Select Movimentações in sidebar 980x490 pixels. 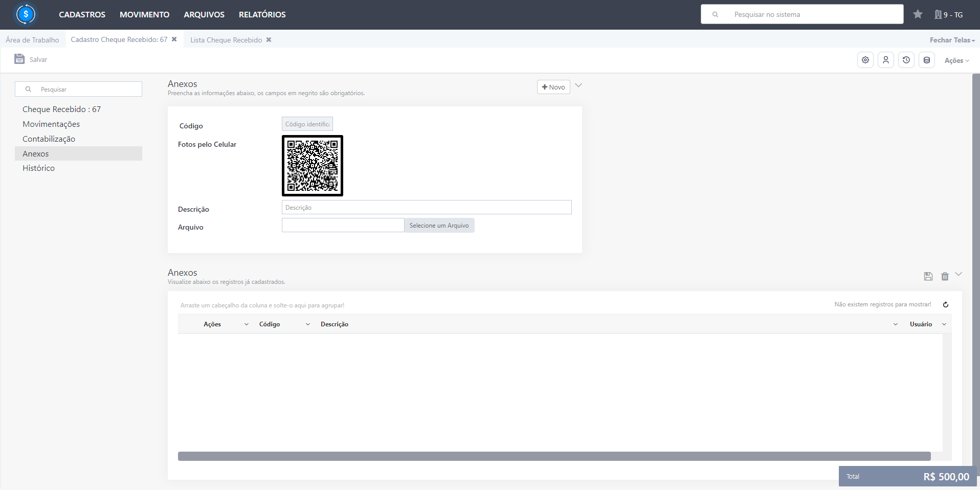78,124
